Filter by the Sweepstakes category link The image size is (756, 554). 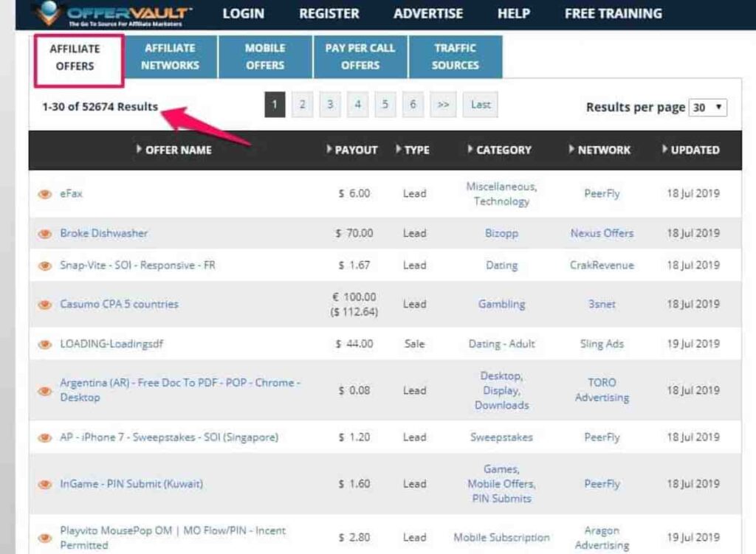(x=501, y=437)
